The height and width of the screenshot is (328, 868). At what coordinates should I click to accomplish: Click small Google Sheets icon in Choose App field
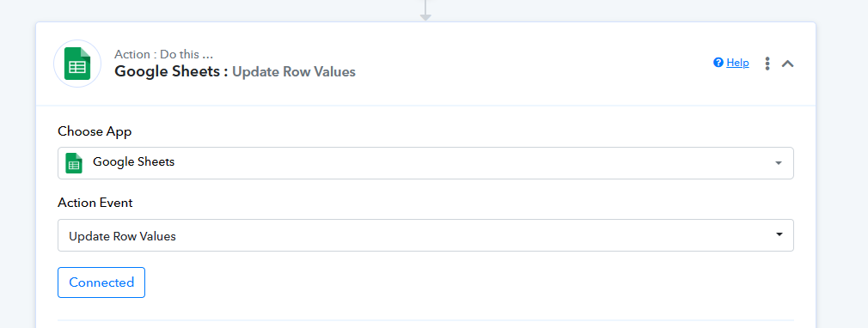[x=74, y=162]
